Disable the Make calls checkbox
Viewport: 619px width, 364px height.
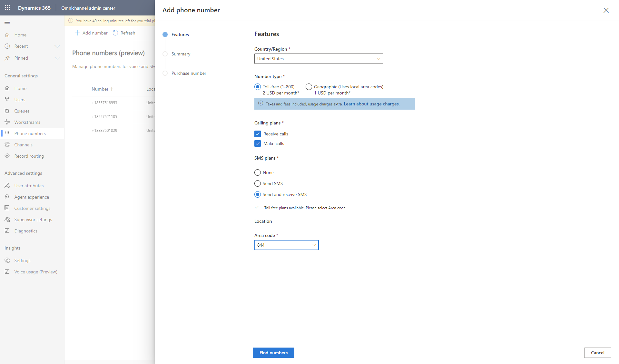pyautogui.click(x=258, y=143)
